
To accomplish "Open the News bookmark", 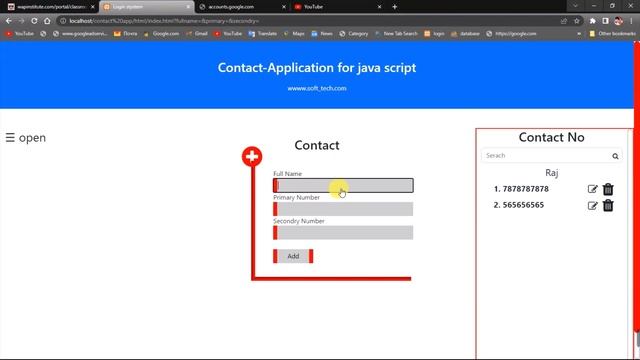I will [322, 34].
